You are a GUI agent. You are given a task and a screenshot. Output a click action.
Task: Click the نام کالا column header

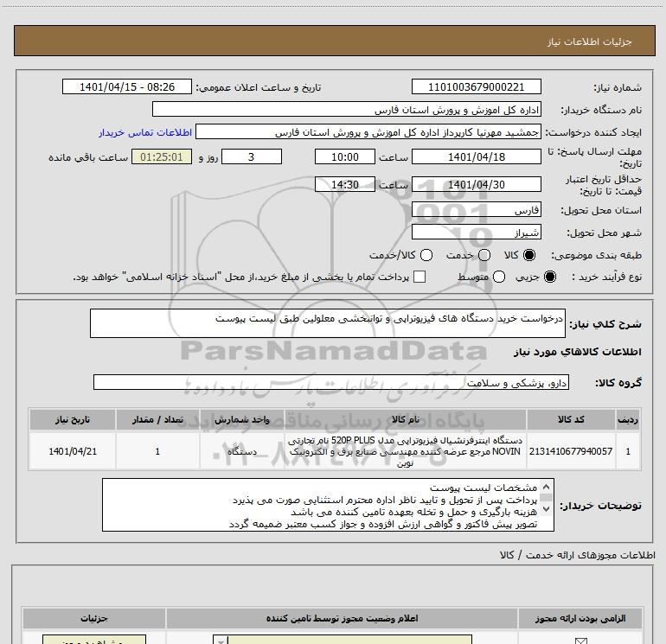pos(405,419)
